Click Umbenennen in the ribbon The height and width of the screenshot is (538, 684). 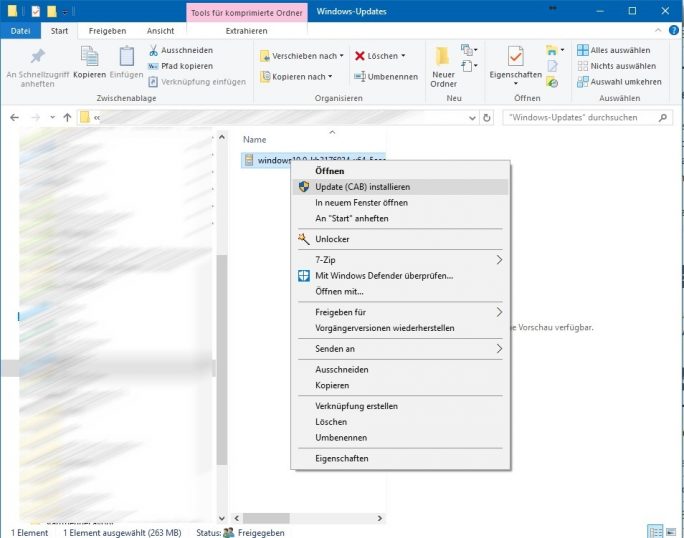[386, 77]
